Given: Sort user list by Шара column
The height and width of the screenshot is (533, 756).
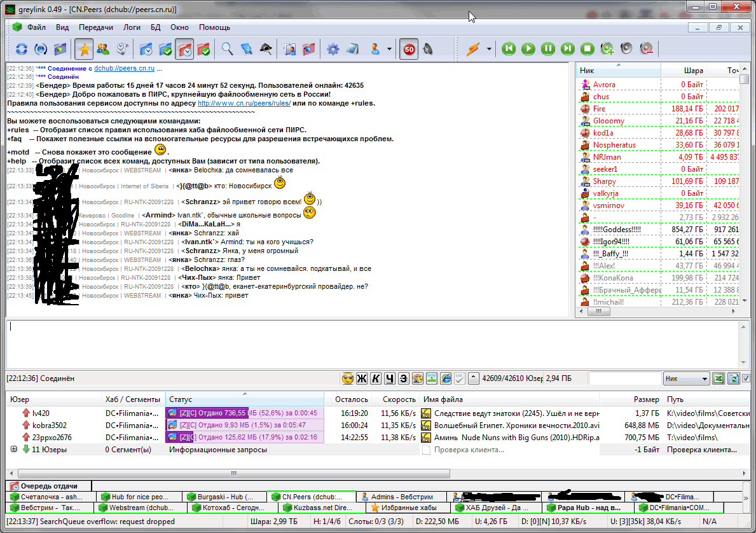Looking at the screenshot, I should pos(684,71).
